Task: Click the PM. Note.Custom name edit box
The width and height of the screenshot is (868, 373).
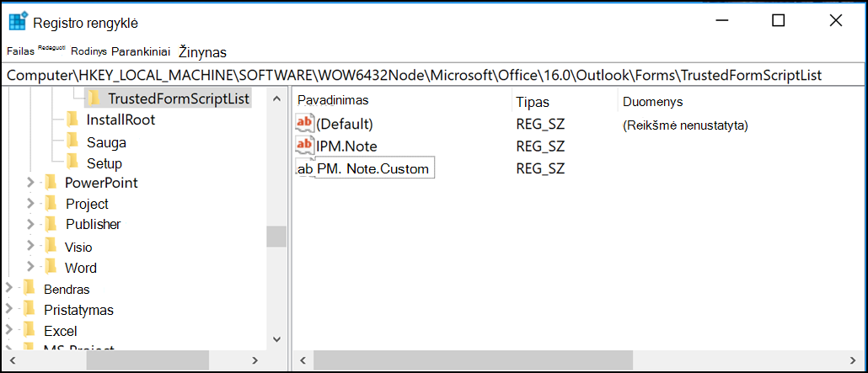Action: click(374, 168)
